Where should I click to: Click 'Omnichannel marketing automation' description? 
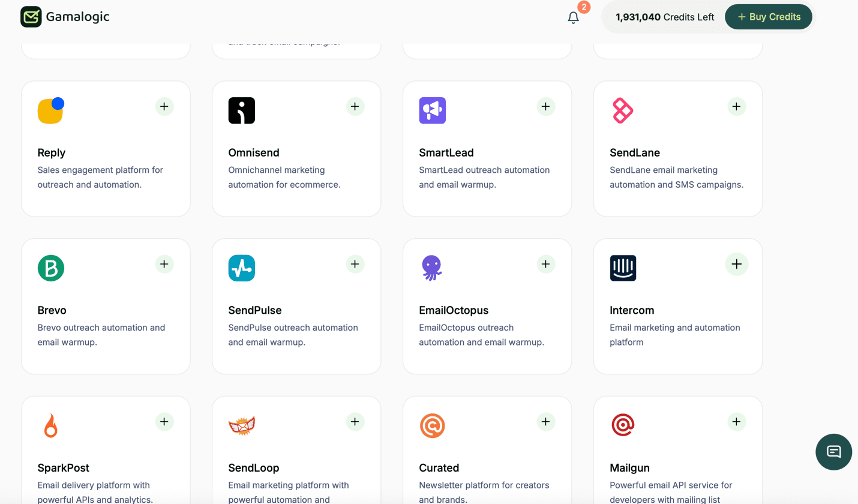click(x=284, y=177)
